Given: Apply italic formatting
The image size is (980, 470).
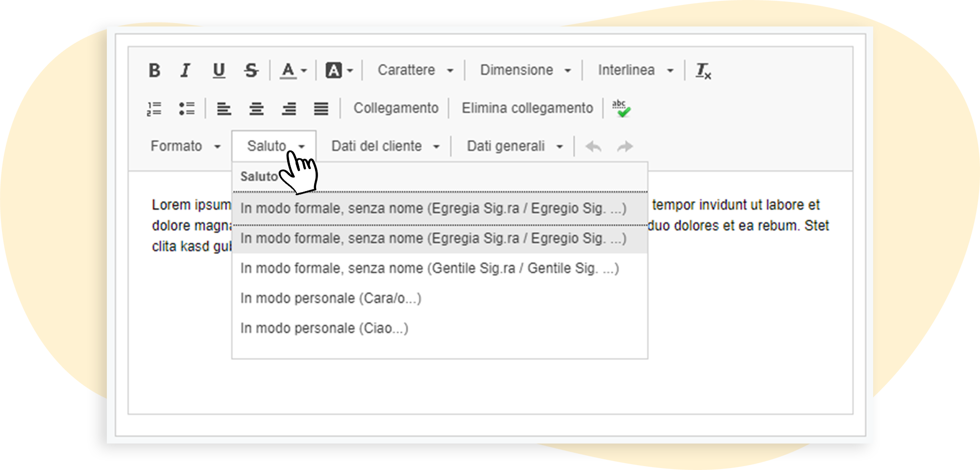Looking at the screenshot, I should pos(186,71).
